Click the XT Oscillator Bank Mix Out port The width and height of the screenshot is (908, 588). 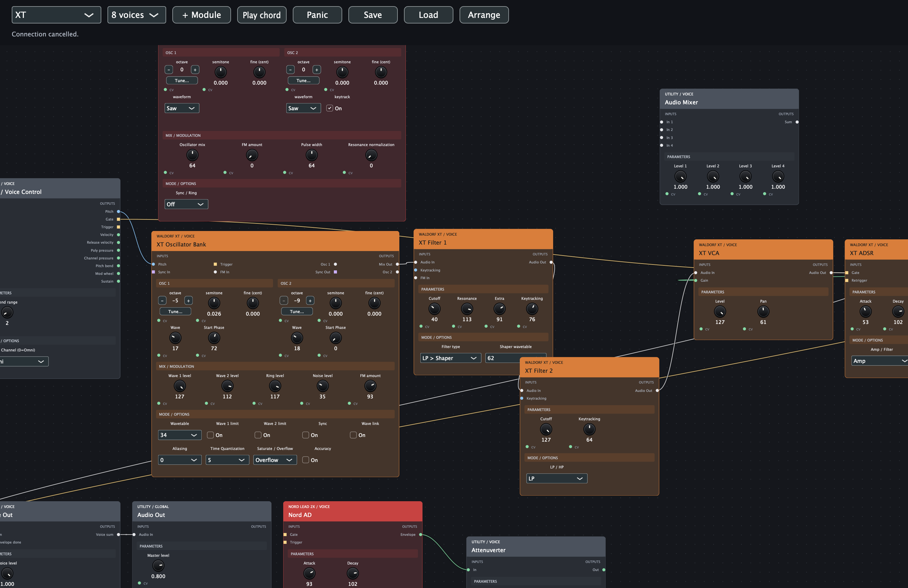(x=397, y=264)
